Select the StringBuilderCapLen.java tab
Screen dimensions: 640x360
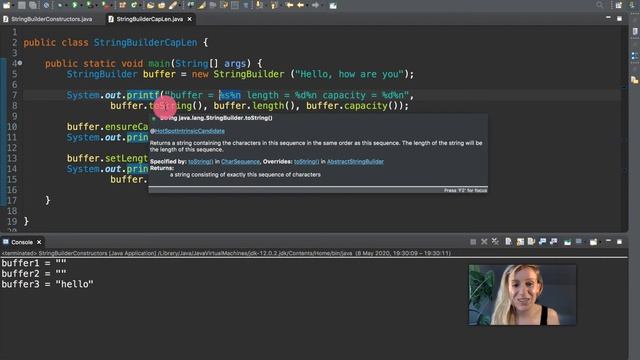coord(149,19)
